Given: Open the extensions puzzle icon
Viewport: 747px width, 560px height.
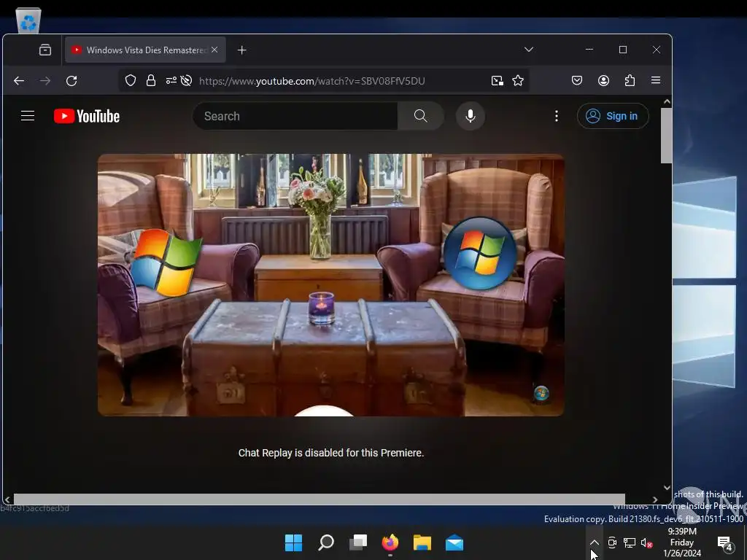Looking at the screenshot, I should coord(630,80).
